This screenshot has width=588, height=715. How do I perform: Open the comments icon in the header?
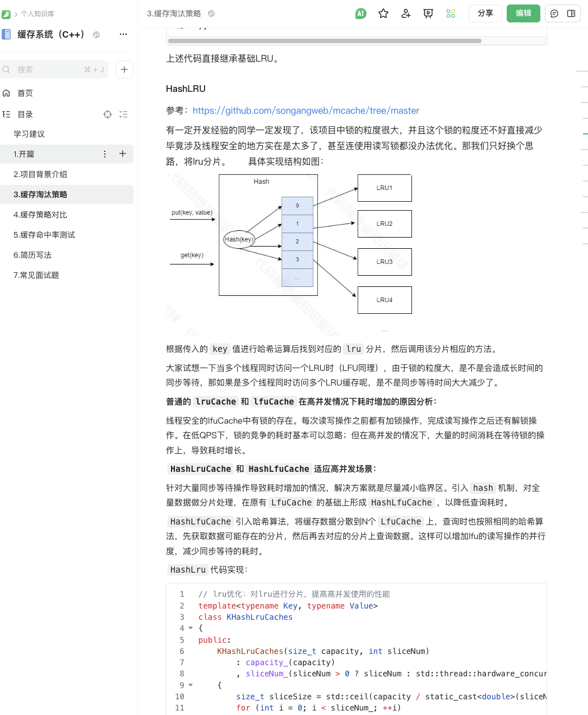[x=554, y=13]
